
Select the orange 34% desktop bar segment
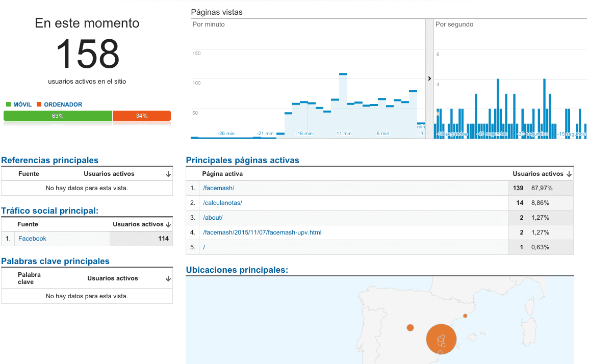click(142, 116)
